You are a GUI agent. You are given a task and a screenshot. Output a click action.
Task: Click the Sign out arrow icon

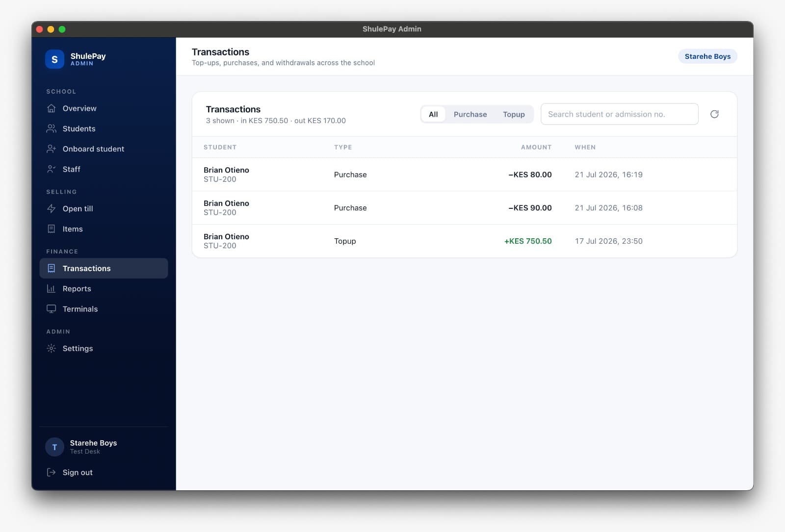[51, 472]
